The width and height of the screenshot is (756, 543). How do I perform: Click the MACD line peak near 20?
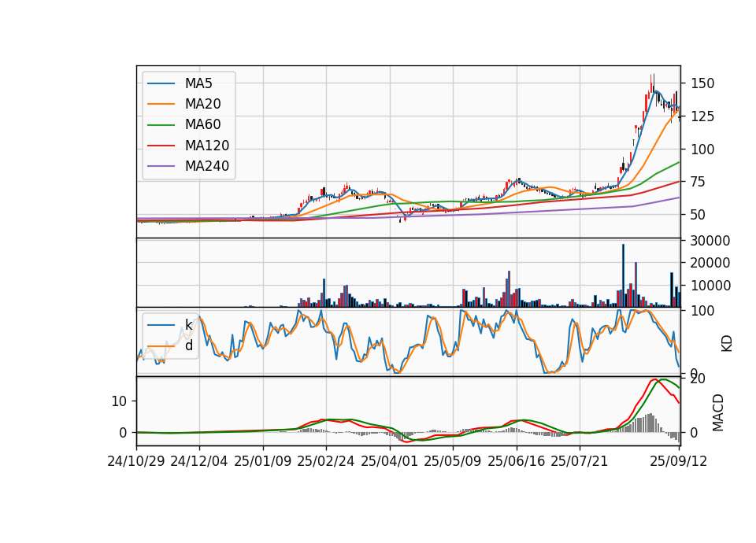point(654,379)
